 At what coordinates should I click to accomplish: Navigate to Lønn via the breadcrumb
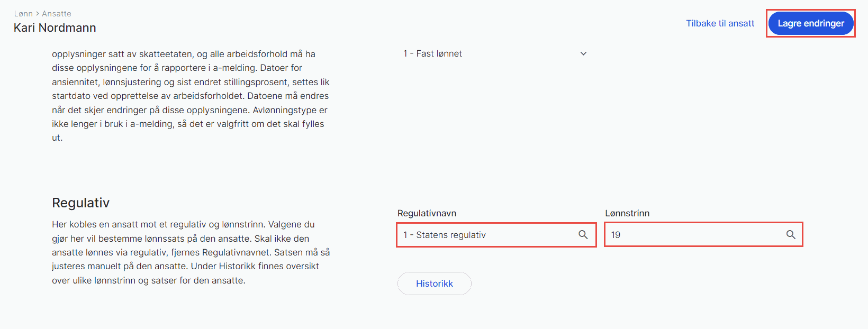pyautogui.click(x=23, y=13)
